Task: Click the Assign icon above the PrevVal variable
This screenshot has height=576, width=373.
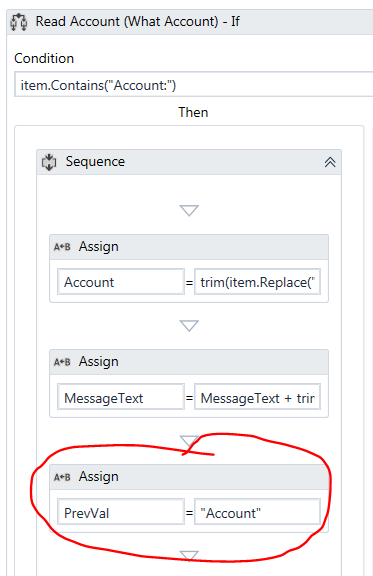Action: pyautogui.click(x=62, y=477)
